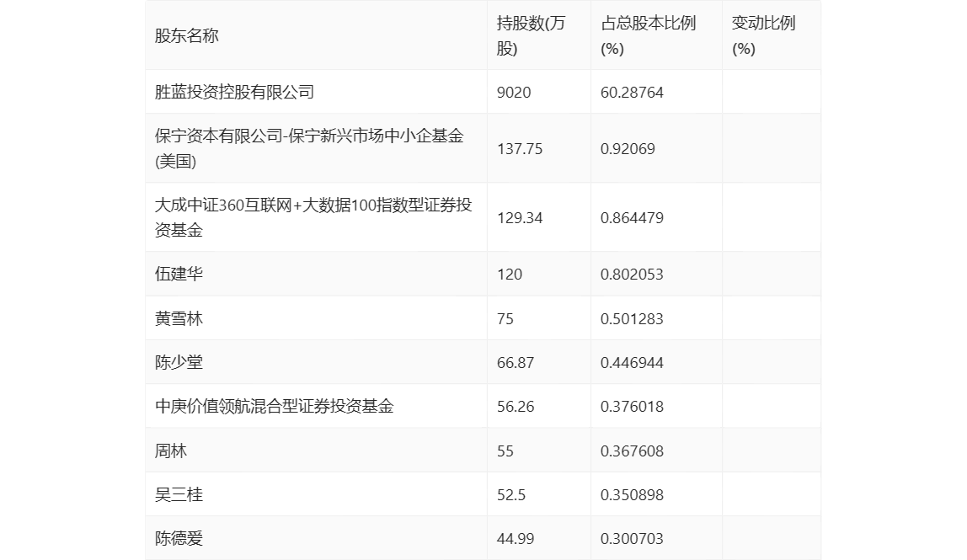The height and width of the screenshot is (560, 967).
Task: Click the 0.802053 percentage cell
Action: pyautogui.click(x=632, y=275)
